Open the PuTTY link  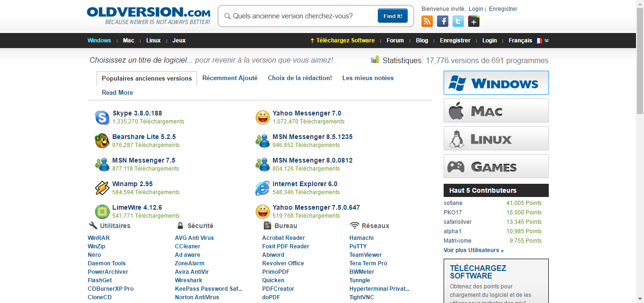[x=358, y=246]
